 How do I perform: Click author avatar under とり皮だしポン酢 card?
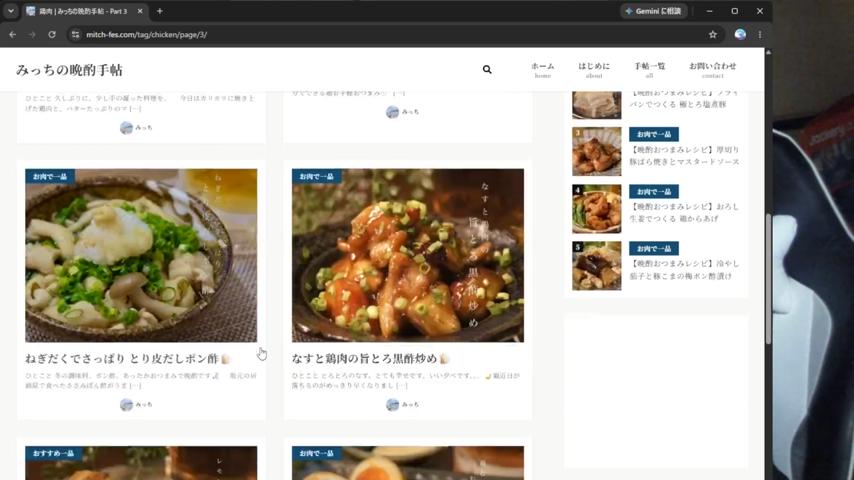click(126, 404)
